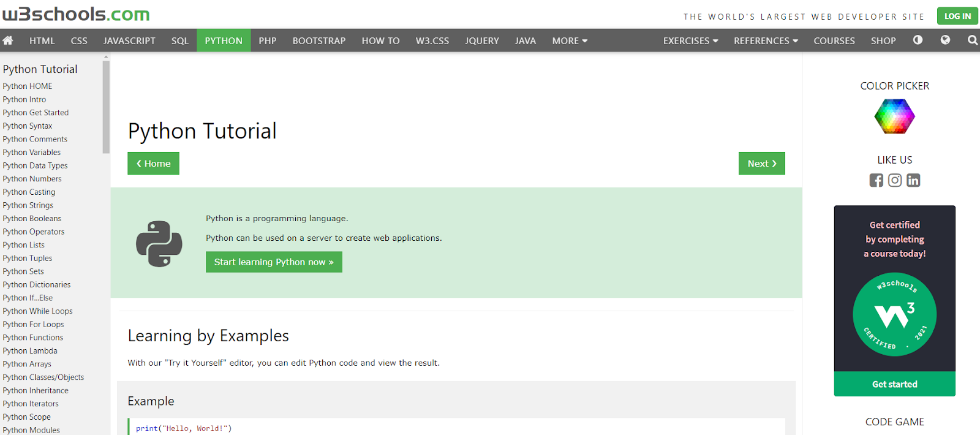Viewport: 980px width, 435px height.
Task: Toggle dark mode with the half-circle icon
Action: [x=918, y=40]
